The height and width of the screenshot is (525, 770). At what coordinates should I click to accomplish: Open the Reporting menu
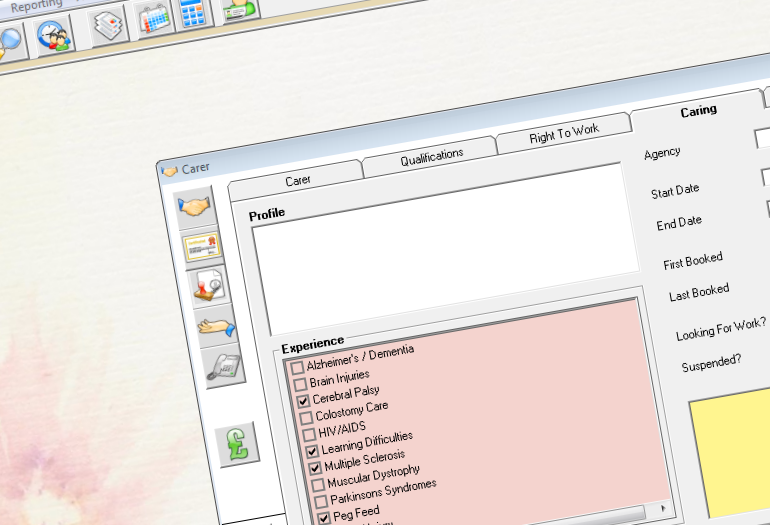coord(36,5)
